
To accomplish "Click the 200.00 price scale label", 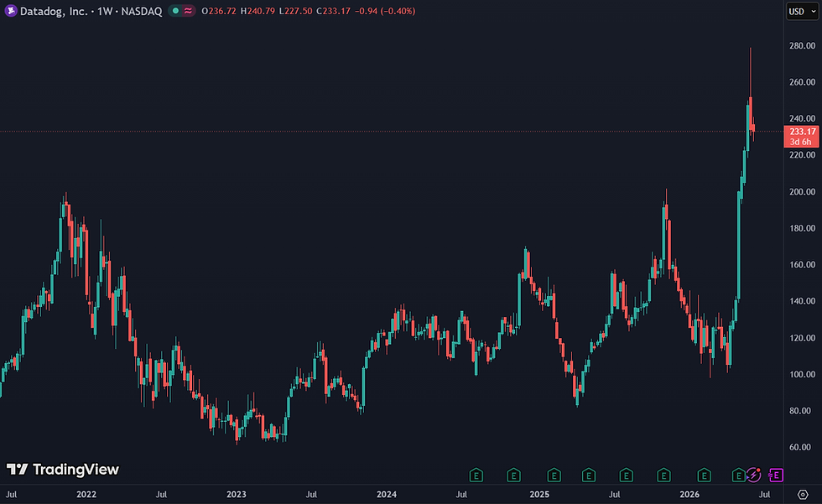I will click(x=802, y=192).
